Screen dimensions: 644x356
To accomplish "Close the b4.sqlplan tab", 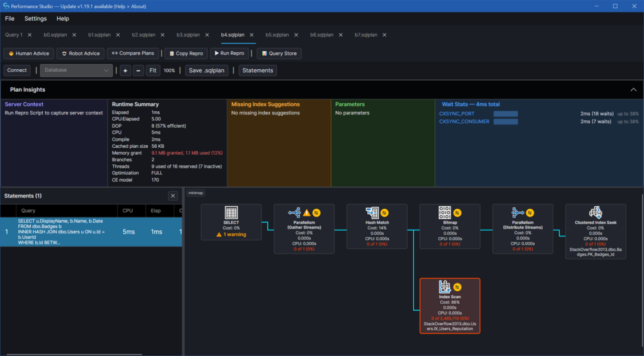I will click(252, 35).
